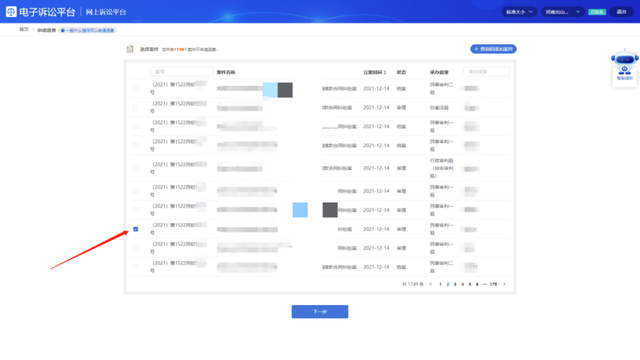Click the 网上诉讼平台 header title

pyautogui.click(x=106, y=12)
